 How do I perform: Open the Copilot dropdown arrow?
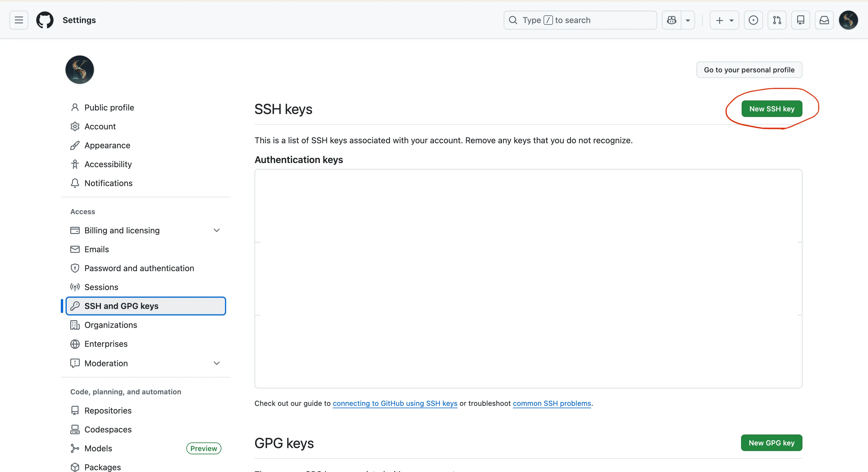point(688,20)
